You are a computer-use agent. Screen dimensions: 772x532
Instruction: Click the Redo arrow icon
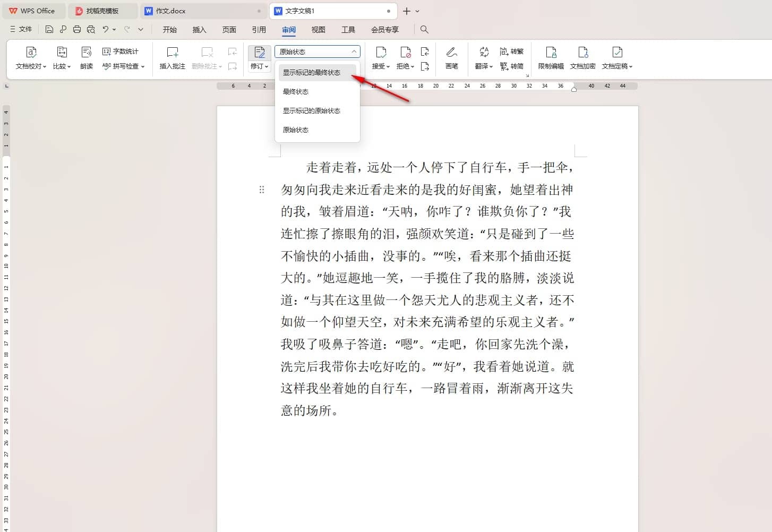coord(127,30)
